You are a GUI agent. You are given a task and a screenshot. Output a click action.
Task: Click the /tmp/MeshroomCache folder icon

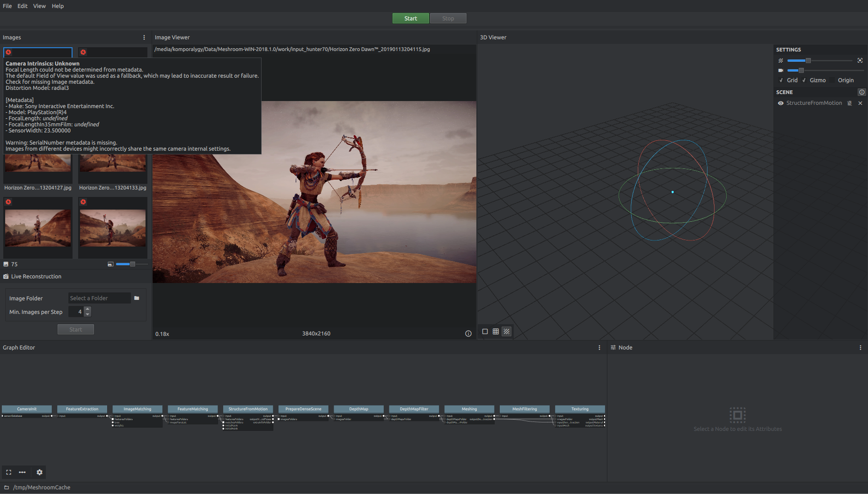7,487
